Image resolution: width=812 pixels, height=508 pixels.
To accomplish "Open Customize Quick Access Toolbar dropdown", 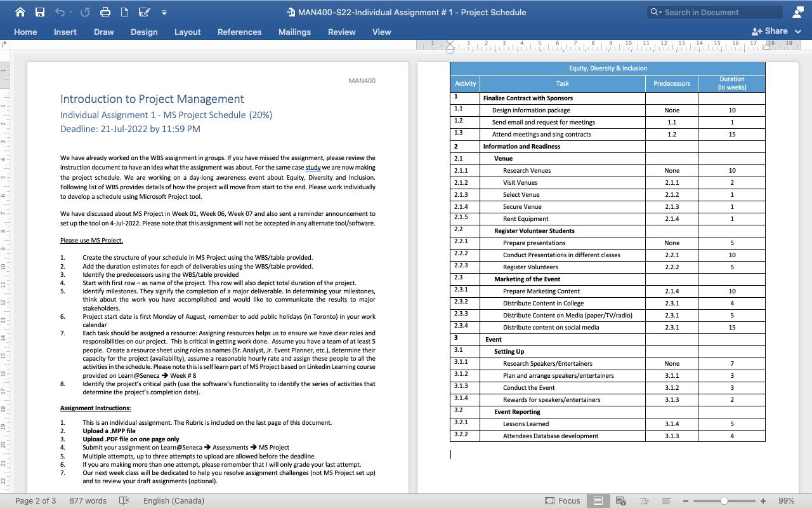I will pyautogui.click(x=164, y=12).
